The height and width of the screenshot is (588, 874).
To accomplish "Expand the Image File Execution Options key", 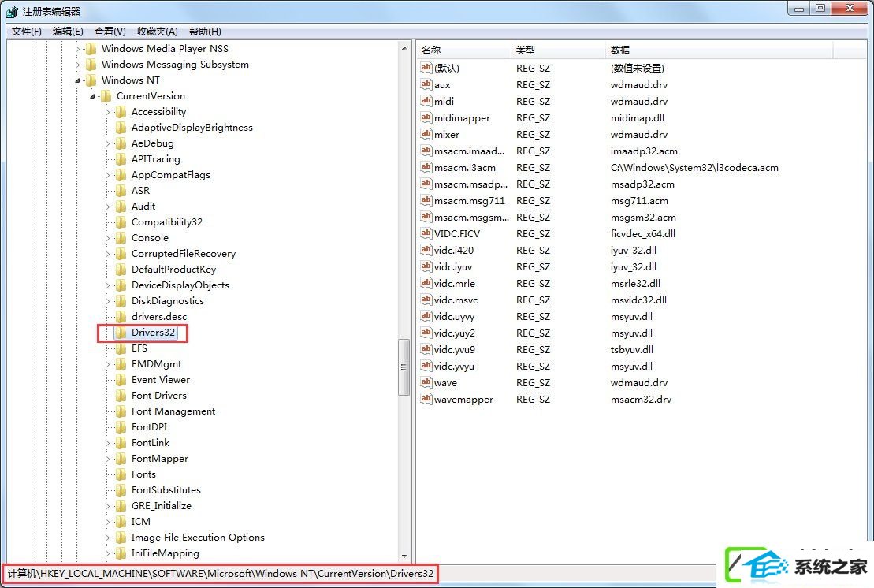I will [108, 538].
